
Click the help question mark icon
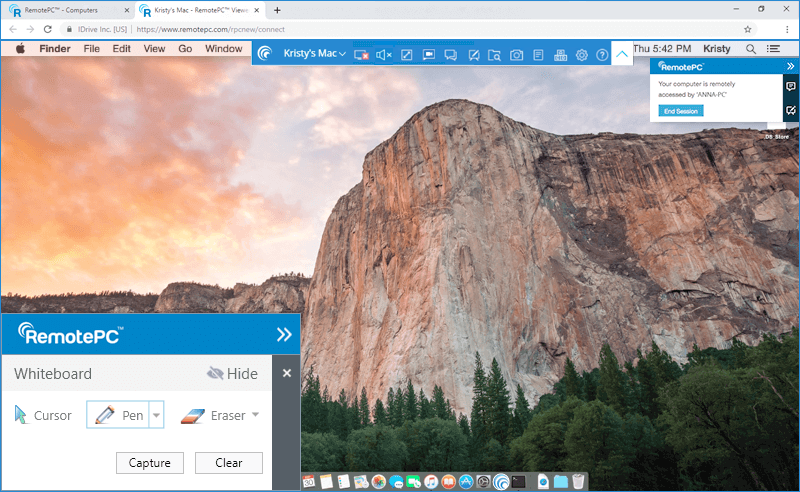click(x=602, y=55)
